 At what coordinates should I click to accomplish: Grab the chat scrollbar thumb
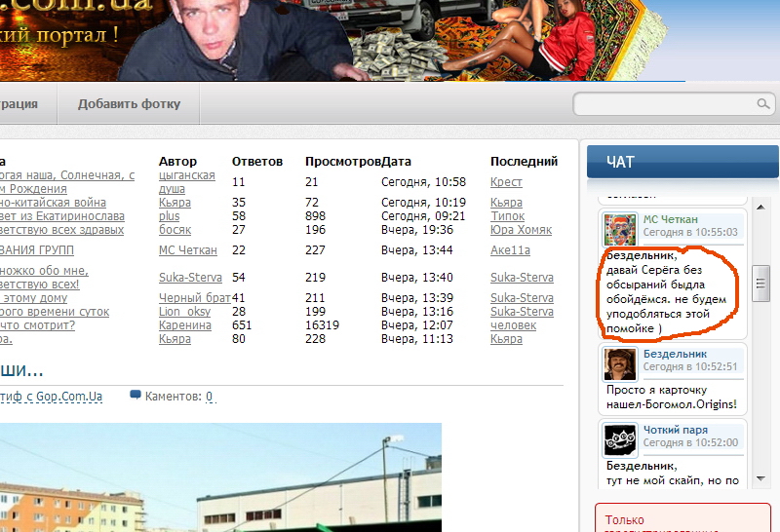tap(760, 284)
